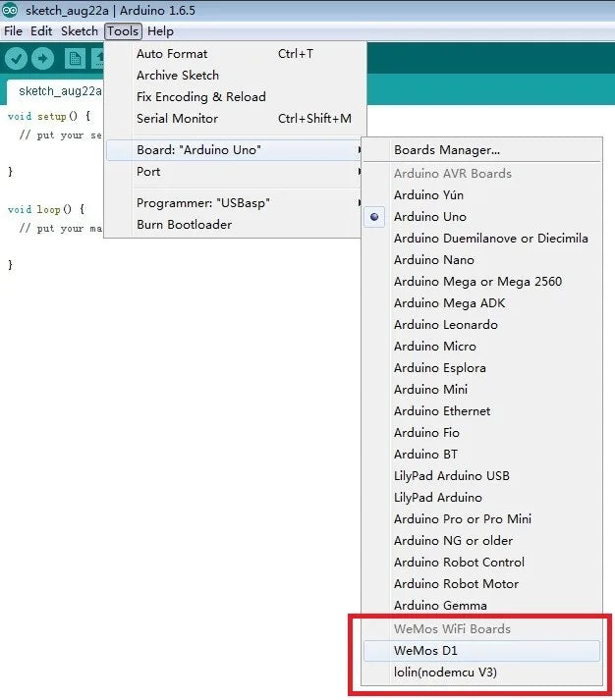This screenshot has height=700, width=615.
Task: Select Arduino Duemilanove or Diecimila
Action: click(481, 239)
